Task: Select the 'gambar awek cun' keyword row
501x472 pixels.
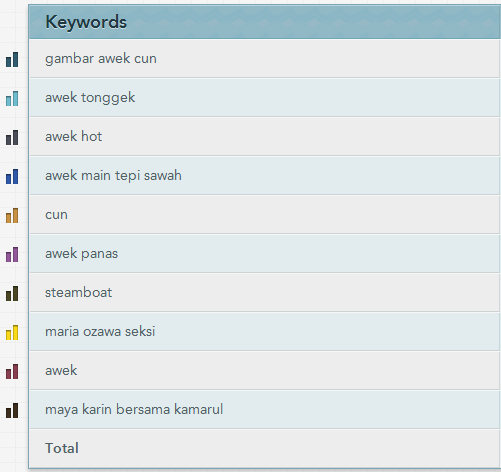Action: 265,59
